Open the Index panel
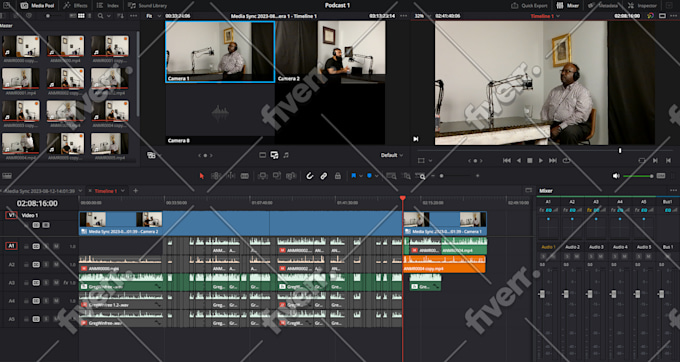The height and width of the screenshot is (362, 680). [x=108, y=6]
